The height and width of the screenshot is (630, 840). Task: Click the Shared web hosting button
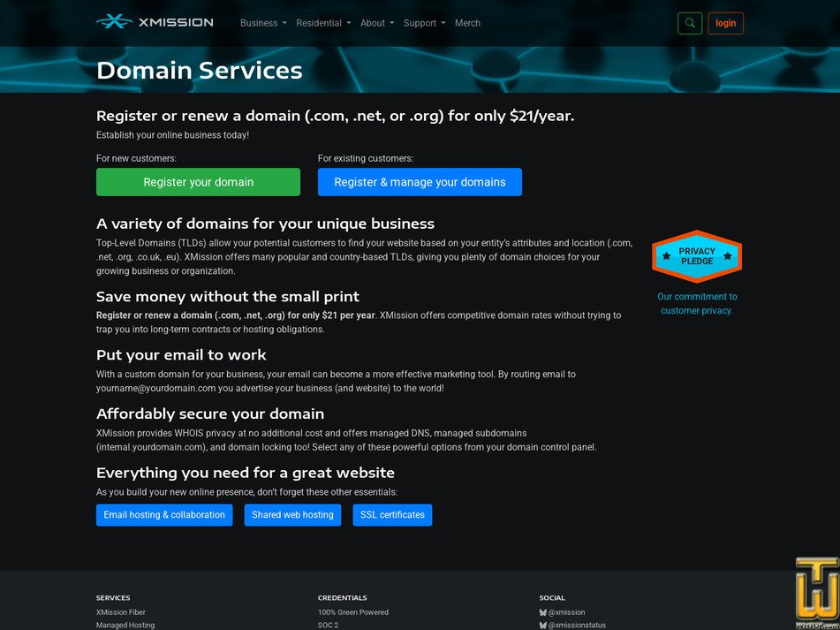[292, 514]
